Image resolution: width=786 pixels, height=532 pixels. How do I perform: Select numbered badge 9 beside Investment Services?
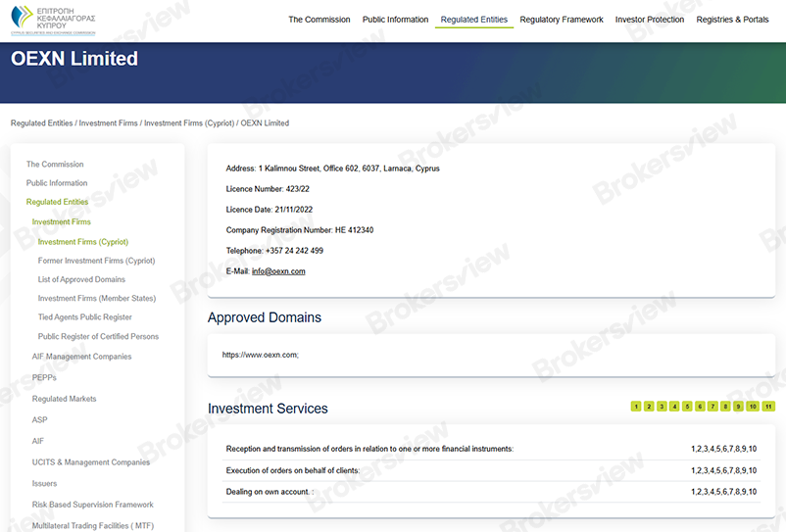point(738,407)
